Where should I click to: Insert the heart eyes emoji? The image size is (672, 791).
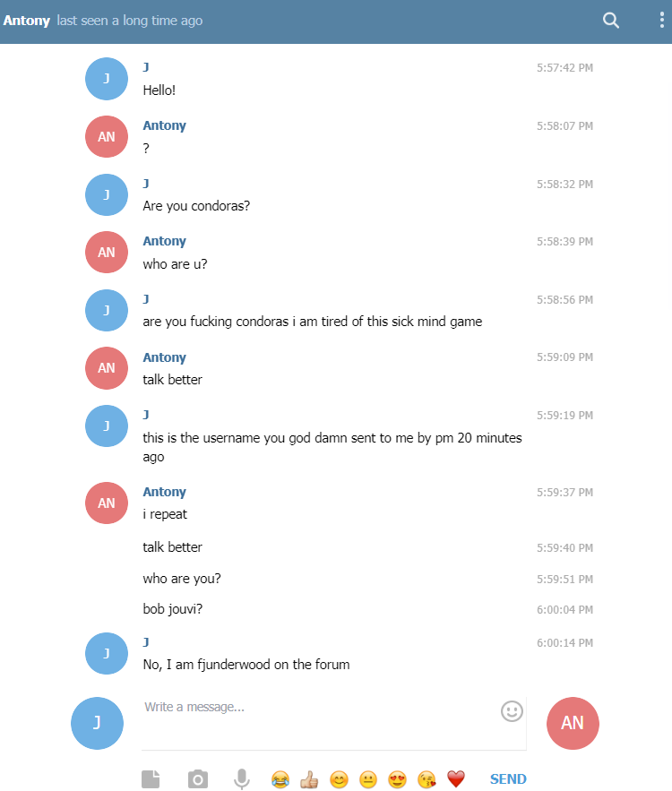(x=398, y=779)
